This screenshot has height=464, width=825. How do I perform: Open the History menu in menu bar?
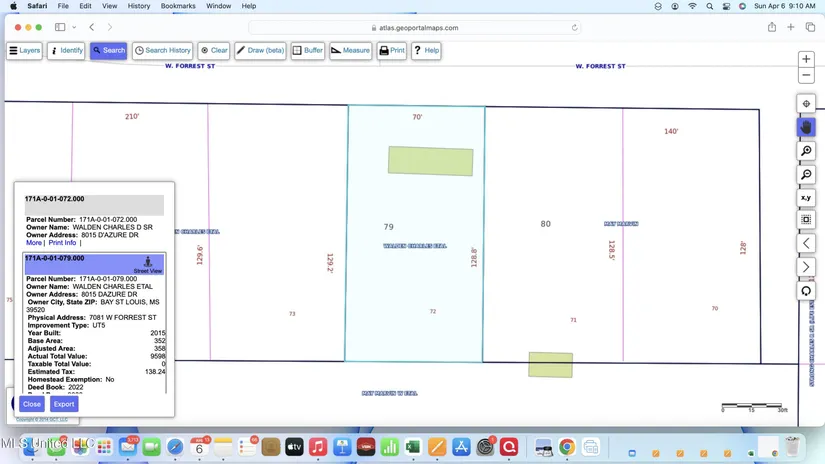point(139,6)
